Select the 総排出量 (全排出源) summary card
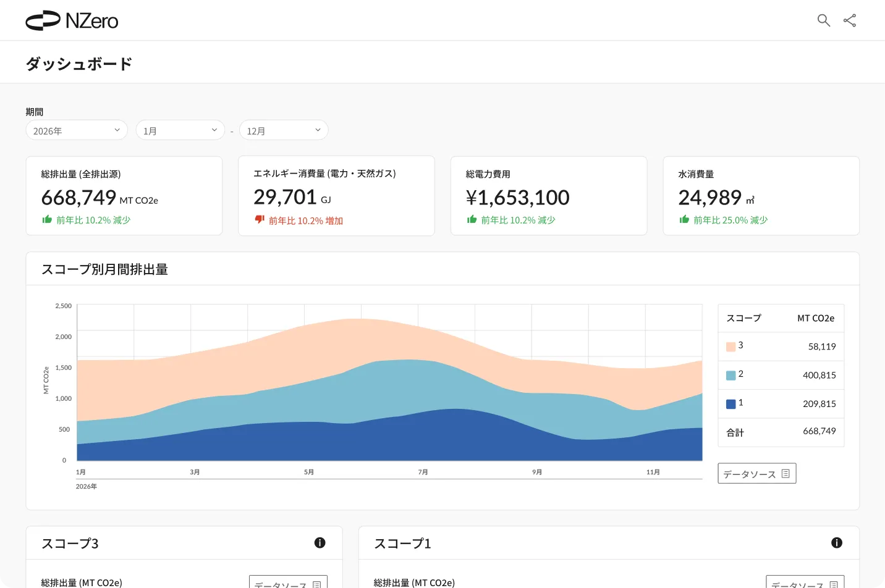Viewport: 885px width, 588px height. coord(124,196)
